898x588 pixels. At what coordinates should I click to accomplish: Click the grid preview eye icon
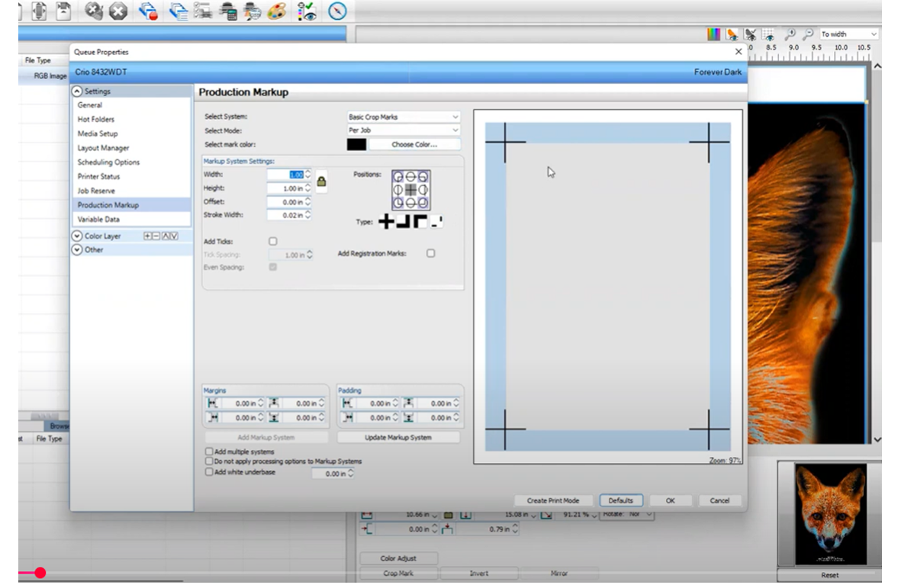click(769, 34)
